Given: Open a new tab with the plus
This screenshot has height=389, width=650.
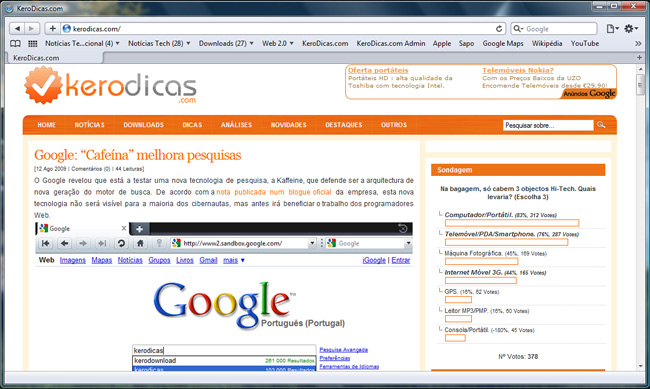Looking at the screenshot, I should [x=639, y=58].
